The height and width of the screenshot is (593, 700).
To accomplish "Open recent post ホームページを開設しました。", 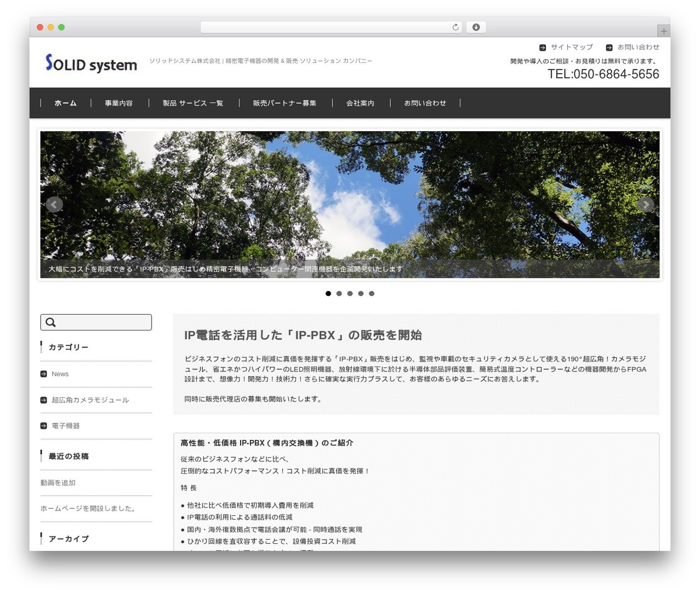I will pyautogui.click(x=88, y=508).
